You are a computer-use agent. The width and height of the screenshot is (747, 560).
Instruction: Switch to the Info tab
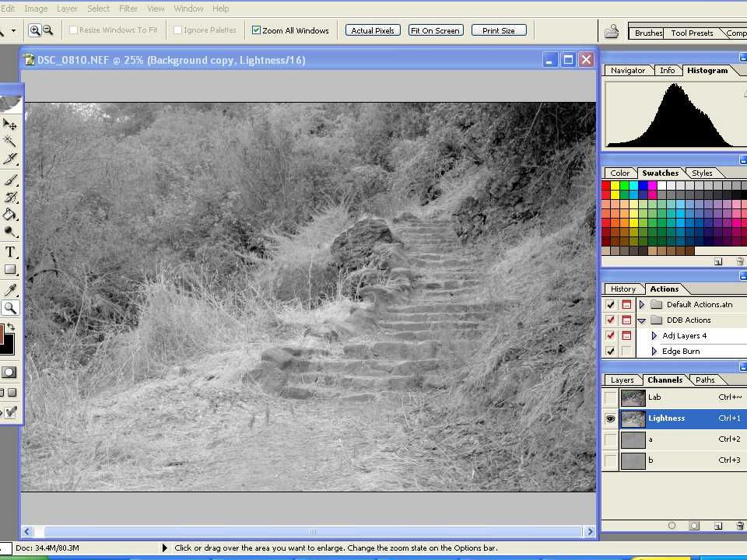[x=668, y=71]
